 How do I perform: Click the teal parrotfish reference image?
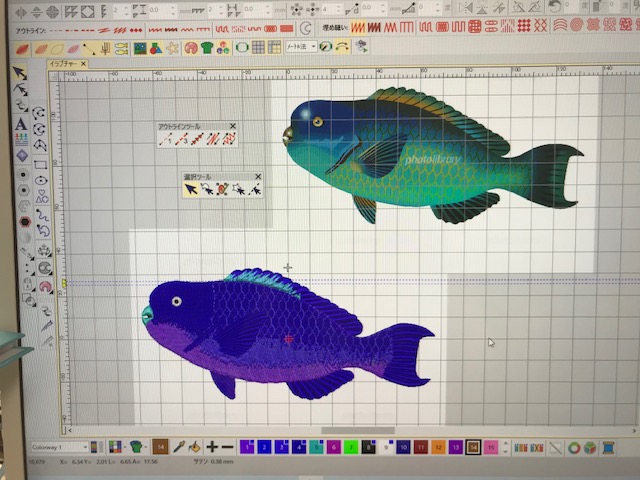point(433,155)
